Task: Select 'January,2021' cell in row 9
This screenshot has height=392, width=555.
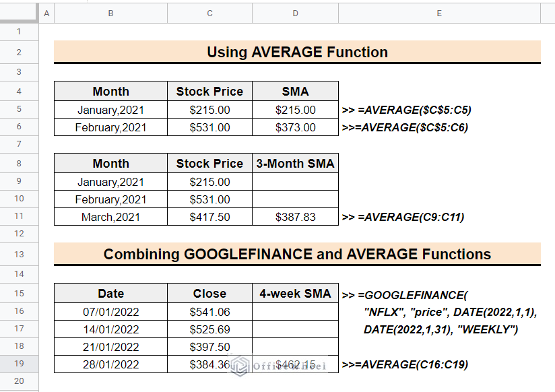Action: click(110, 182)
